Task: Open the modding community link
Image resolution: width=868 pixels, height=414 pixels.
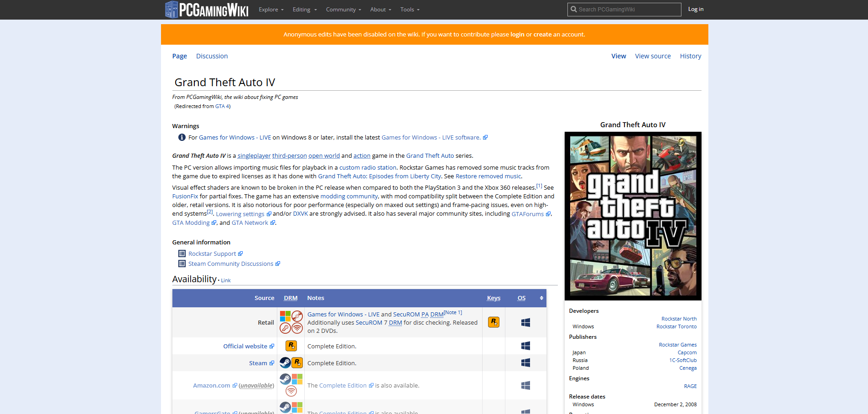Action: coord(349,197)
